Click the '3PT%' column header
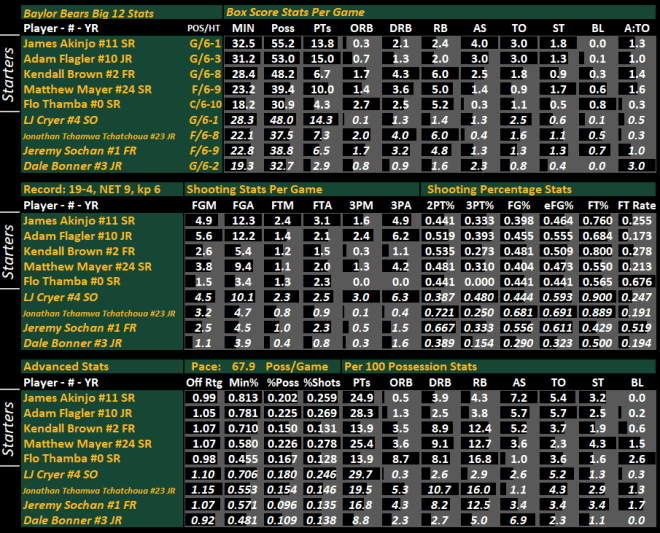Viewport: 660px width, 533px height. (479, 205)
